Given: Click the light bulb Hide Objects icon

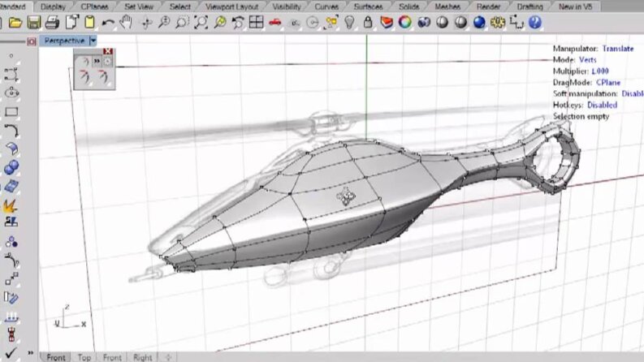Looking at the screenshot, I should coord(349,23).
